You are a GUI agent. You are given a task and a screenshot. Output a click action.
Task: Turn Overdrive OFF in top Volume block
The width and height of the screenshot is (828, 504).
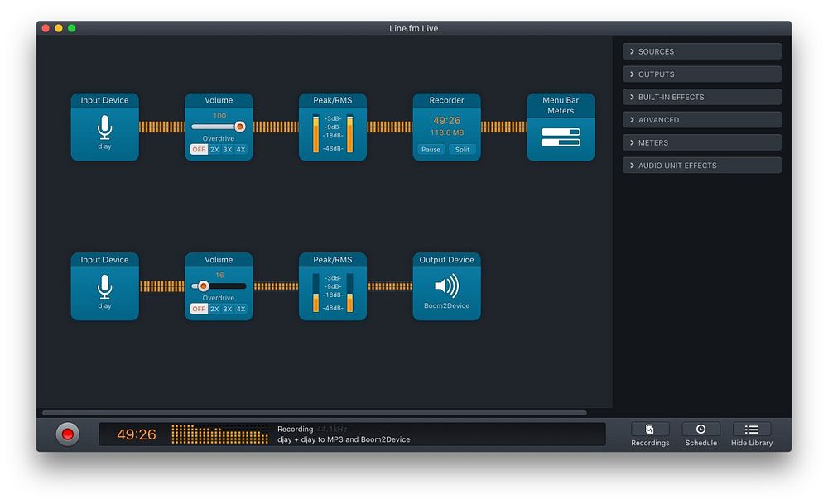pos(199,149)
